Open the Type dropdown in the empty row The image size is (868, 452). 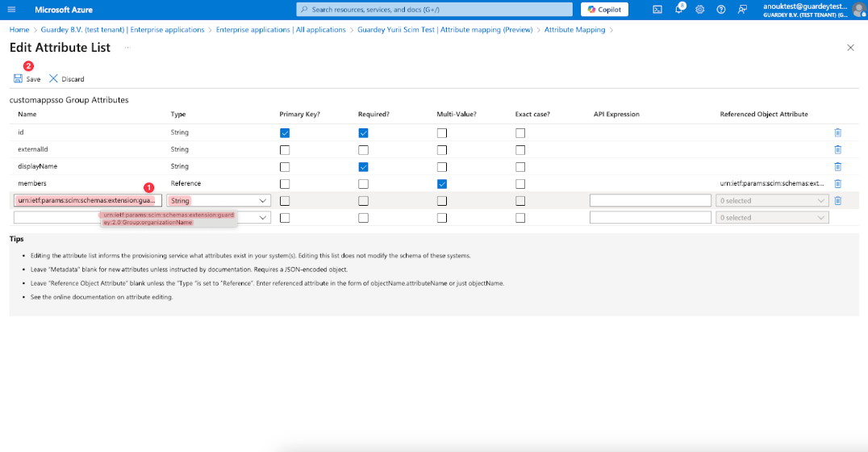point(219,217)
